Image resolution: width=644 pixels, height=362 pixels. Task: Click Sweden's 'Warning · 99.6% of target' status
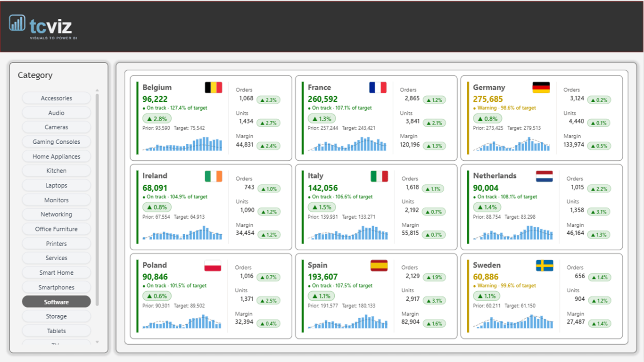click(x=504, y=286)
